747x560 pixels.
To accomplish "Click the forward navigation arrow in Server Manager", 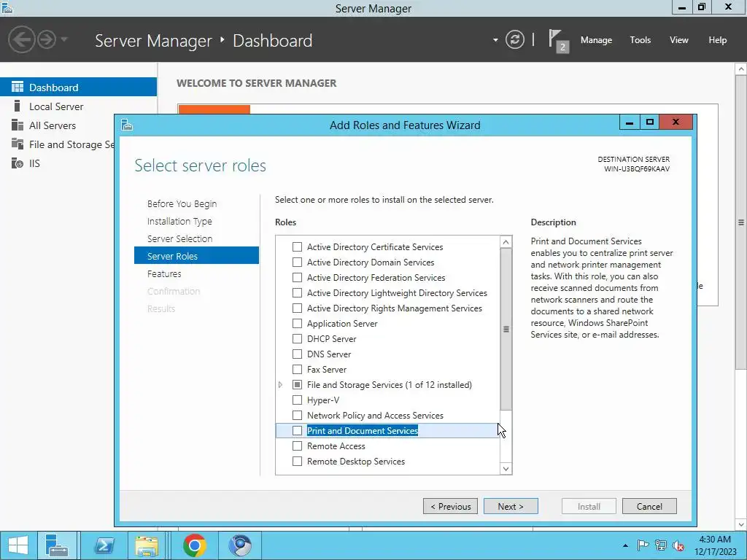I will pyautogui.click(x=47, y=39).
